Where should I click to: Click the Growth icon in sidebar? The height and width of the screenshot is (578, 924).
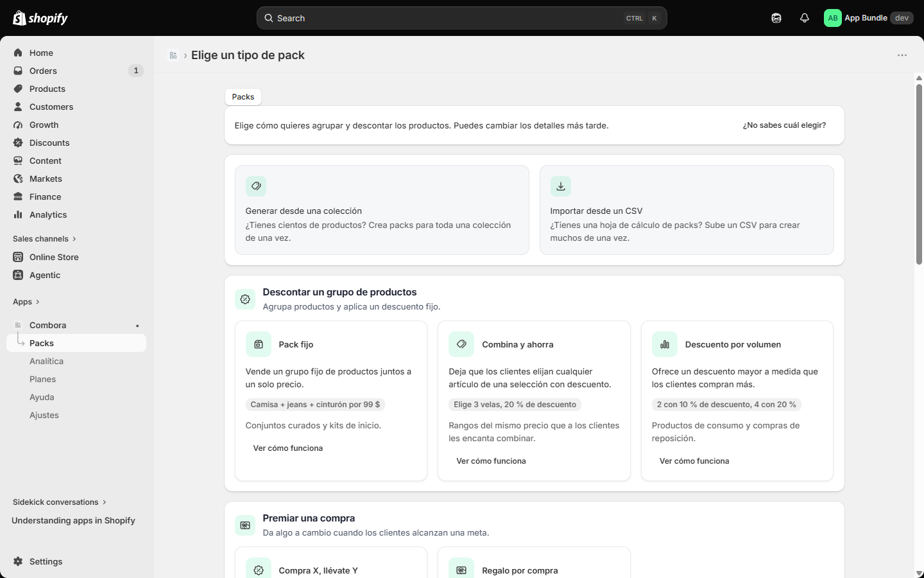18,125
